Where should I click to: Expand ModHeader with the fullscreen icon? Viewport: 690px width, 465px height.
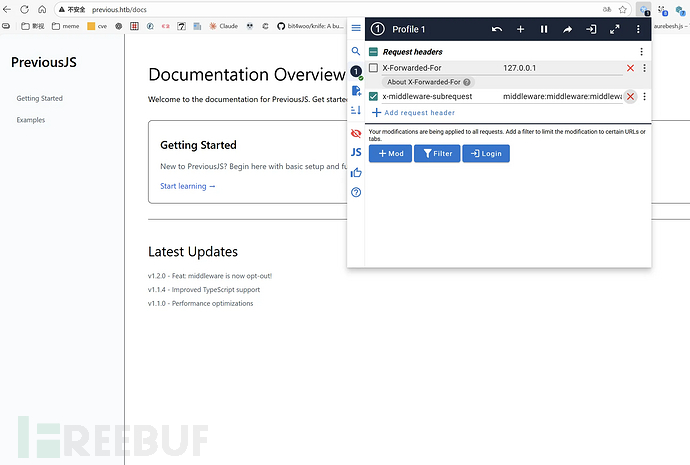614,29
